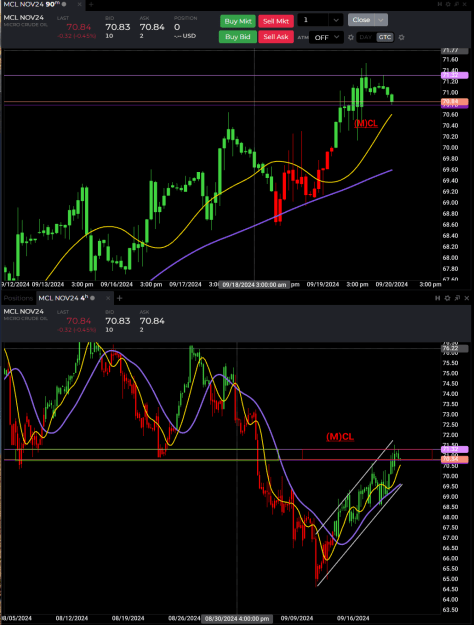This screenshot has width=474, height=625.
Task: Close the MCL NOV24 90m tab
Action: [79, 4]
